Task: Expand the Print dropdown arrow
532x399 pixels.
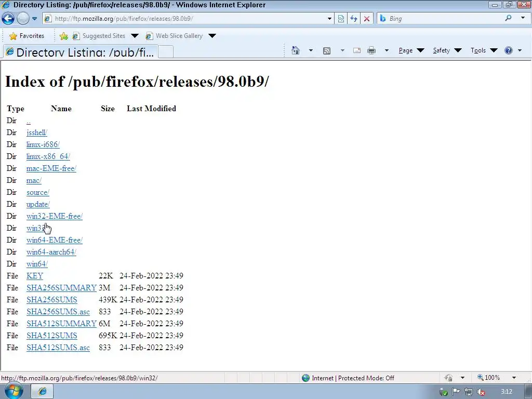Action: pos(387,50)
